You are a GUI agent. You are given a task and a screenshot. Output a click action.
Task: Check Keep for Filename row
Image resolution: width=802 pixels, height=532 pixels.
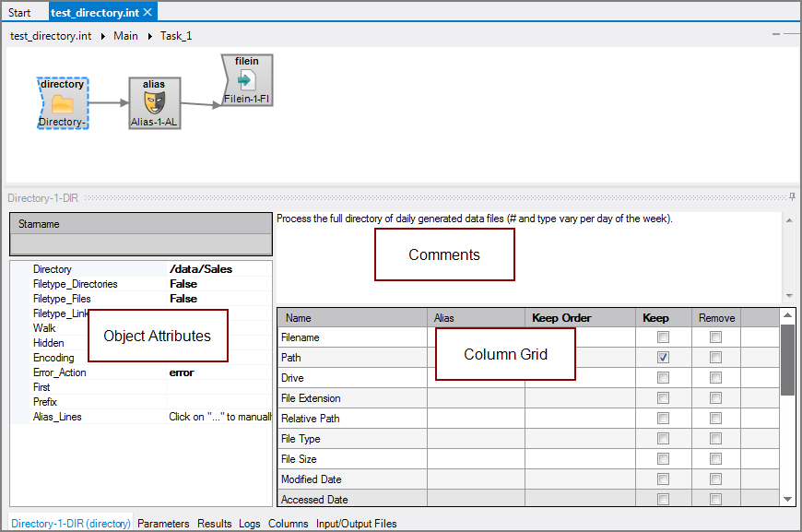[663, 337]
